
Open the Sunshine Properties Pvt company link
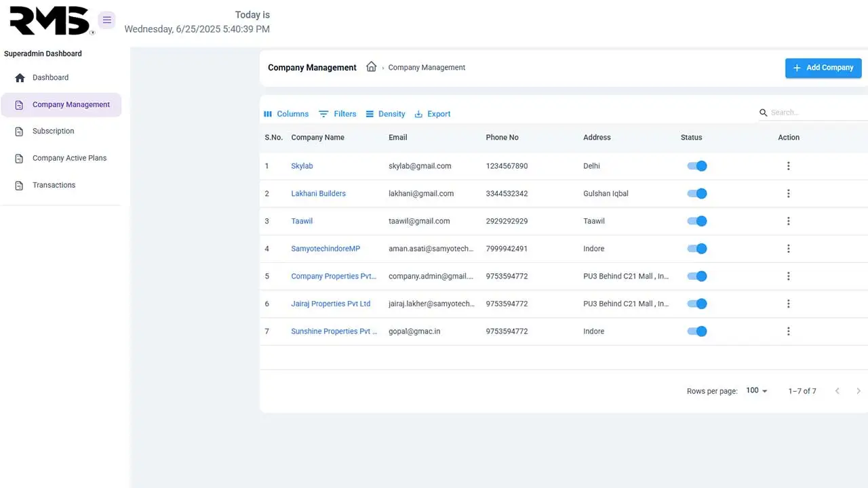[x=334, y=331]
